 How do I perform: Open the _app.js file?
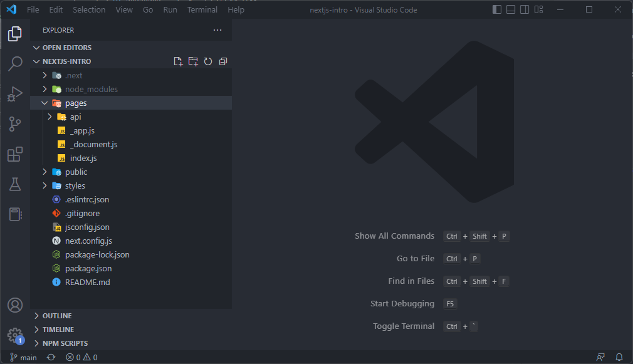[x=131, y=130]
